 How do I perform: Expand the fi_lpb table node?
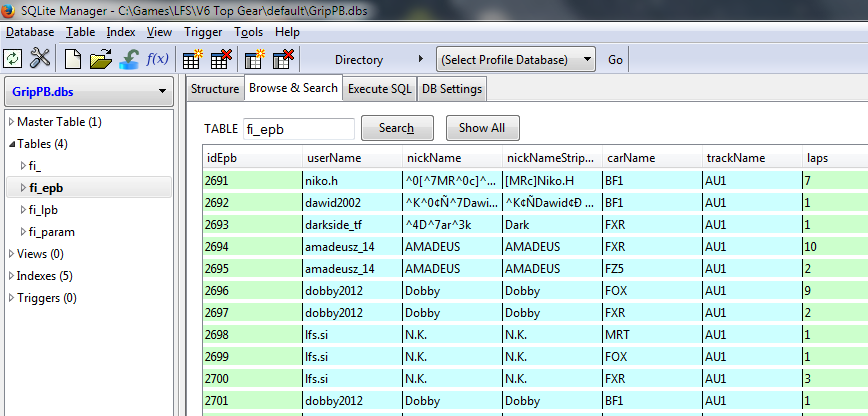coord(23,210)
